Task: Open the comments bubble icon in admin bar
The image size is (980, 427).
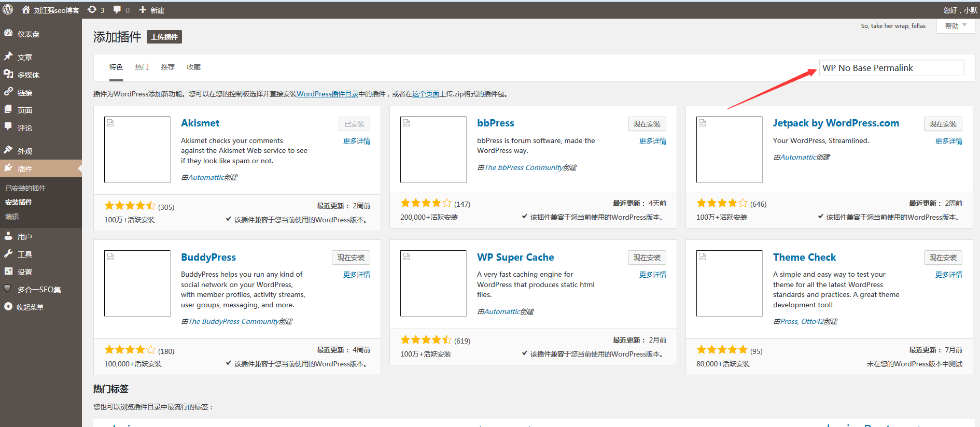Action: coord(117,10)
